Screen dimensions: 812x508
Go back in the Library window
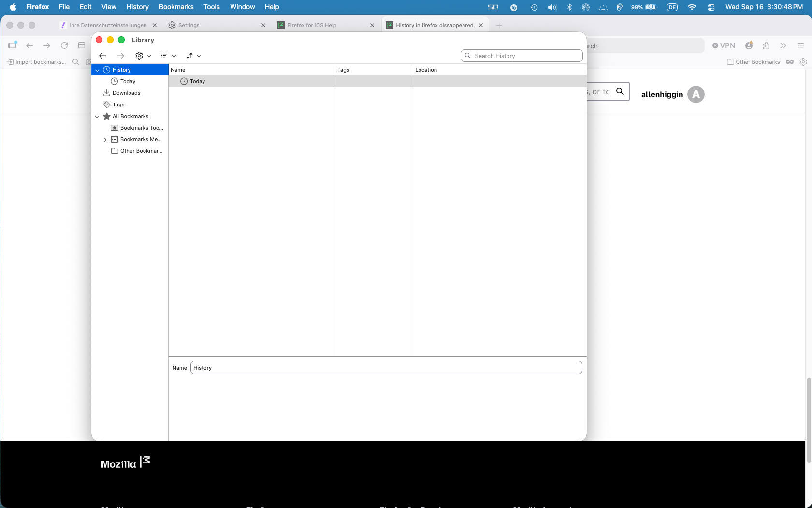(102, 56)
